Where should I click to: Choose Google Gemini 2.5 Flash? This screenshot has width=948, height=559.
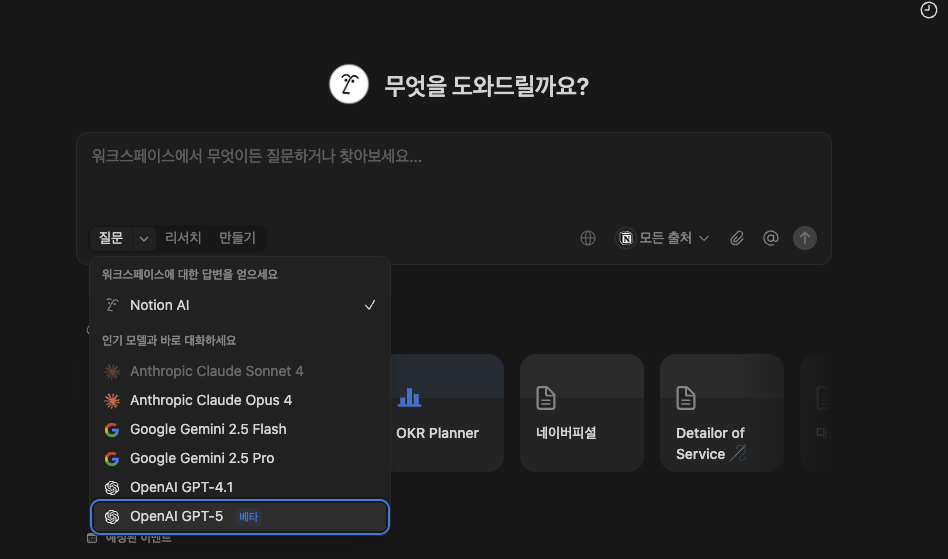click(x=240, y=429)
